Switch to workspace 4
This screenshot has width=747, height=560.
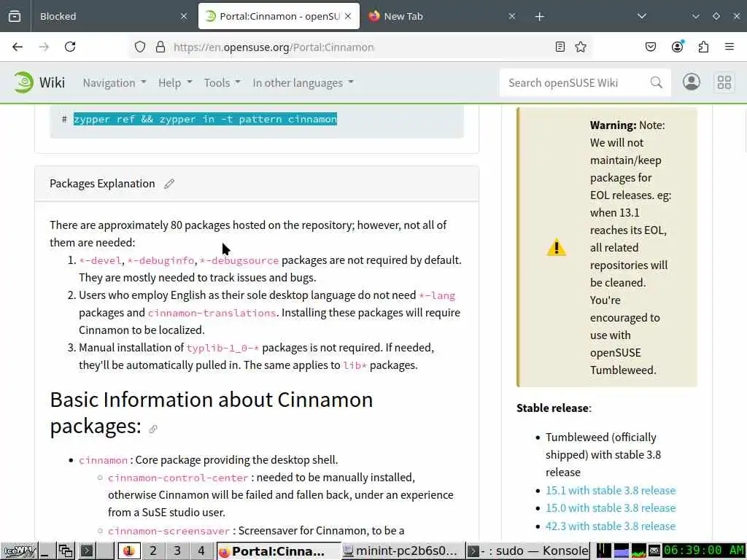click(201, 551)
